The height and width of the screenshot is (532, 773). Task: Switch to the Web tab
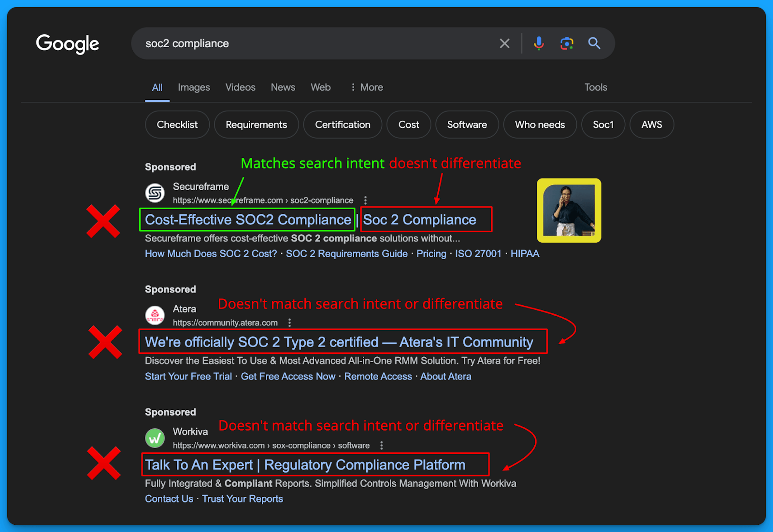[x=321, y=87]
